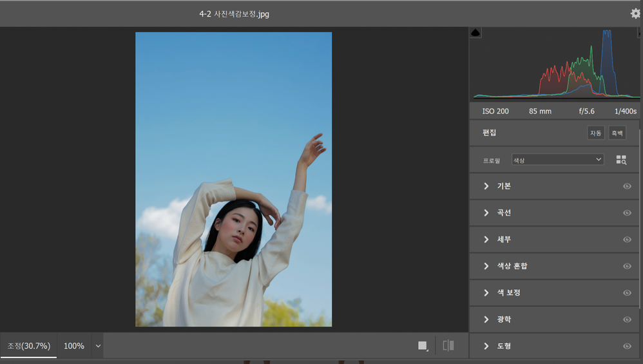Toggle visibility of 세부 panel
This screenshot has width=643, height=364.
627,240
